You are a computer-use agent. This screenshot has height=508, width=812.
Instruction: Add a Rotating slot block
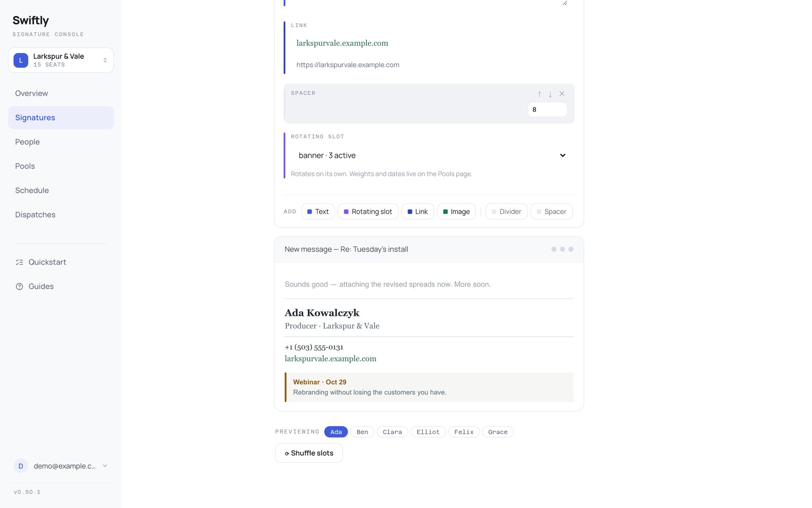tap(368, 211)
